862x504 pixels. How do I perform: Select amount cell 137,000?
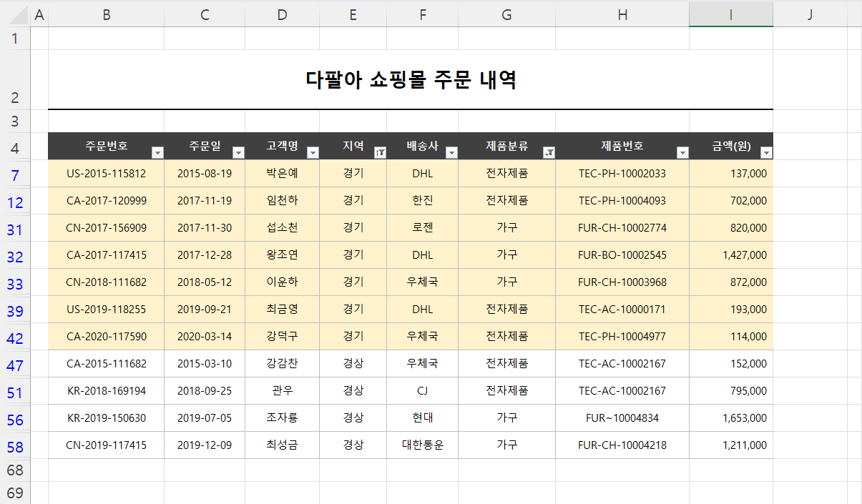731,174
